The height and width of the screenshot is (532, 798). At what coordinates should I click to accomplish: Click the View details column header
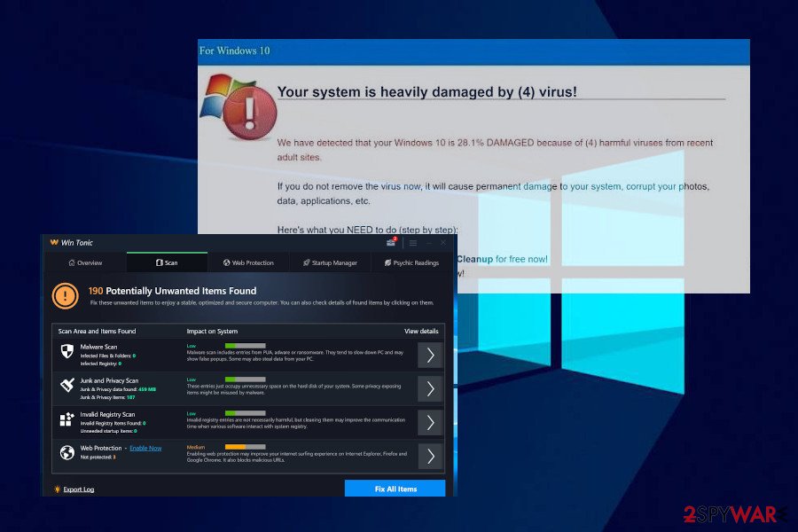421,332
